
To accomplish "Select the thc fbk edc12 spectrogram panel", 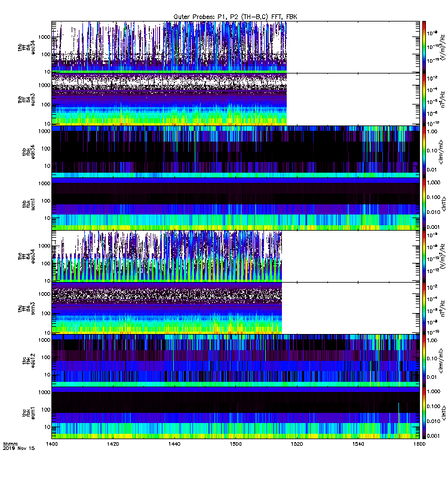I will (x=235, y=360).
